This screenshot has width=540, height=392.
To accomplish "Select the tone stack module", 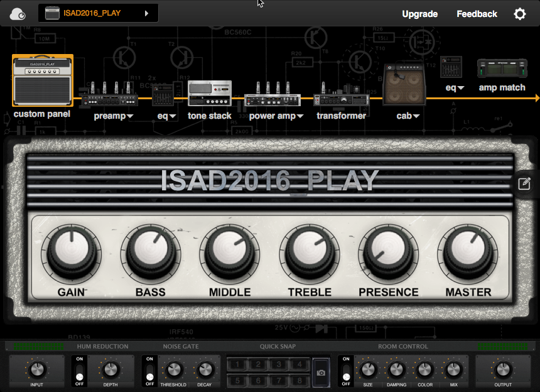I will click(x=210, y=94).
